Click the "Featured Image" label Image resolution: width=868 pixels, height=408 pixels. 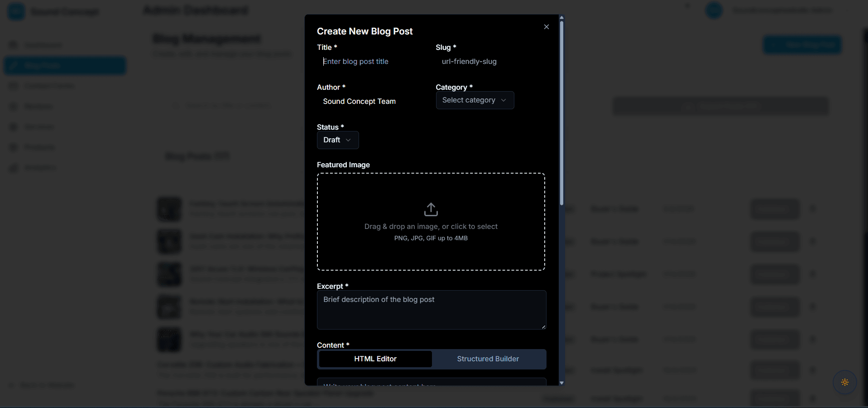[x=343, y=165]
